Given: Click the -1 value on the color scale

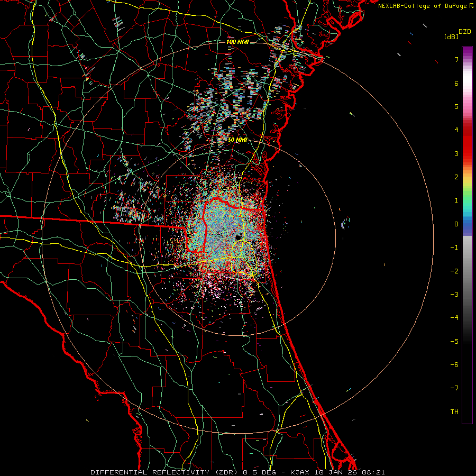Looking at the screenshot, I should [454, 248].
